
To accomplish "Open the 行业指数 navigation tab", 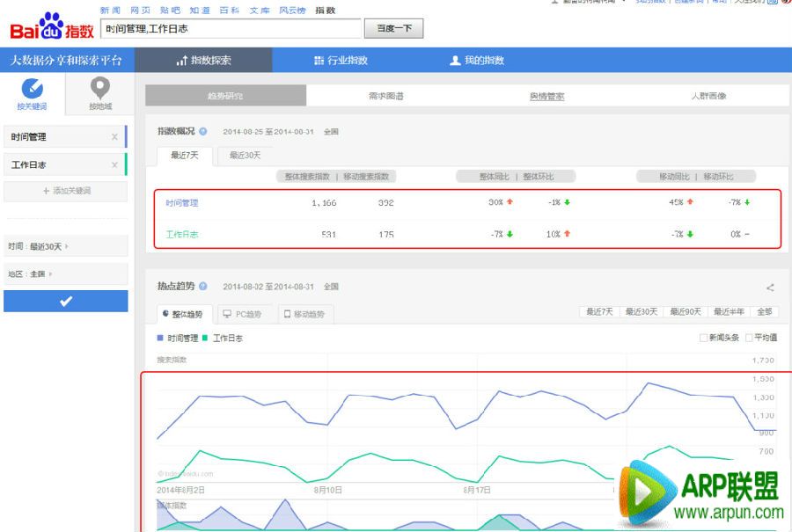I will pyautogui.click(x=341, y=61).
